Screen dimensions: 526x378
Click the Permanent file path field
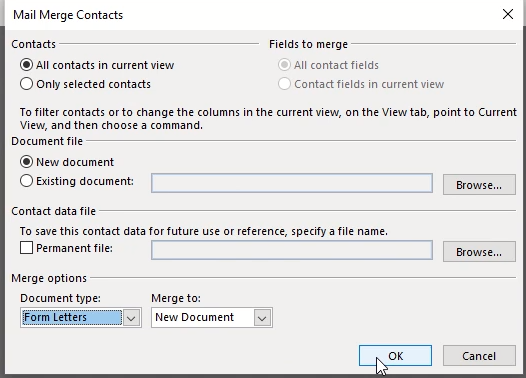(292, 250)
